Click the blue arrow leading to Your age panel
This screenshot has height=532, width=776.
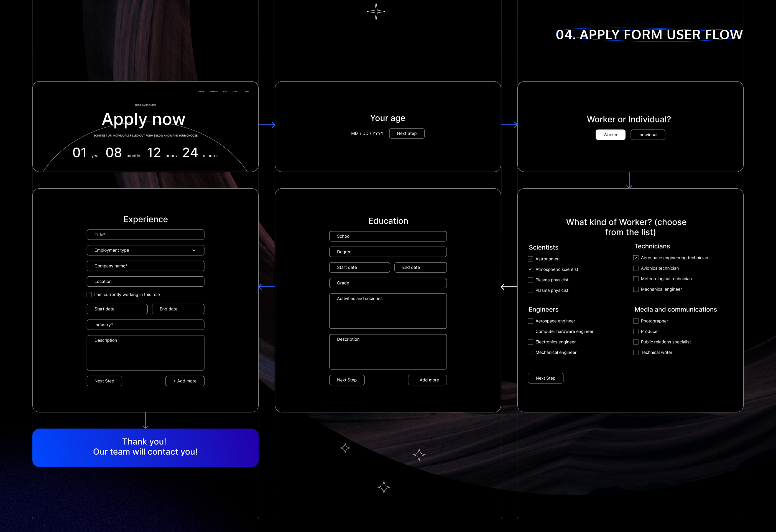click(267, 125)
